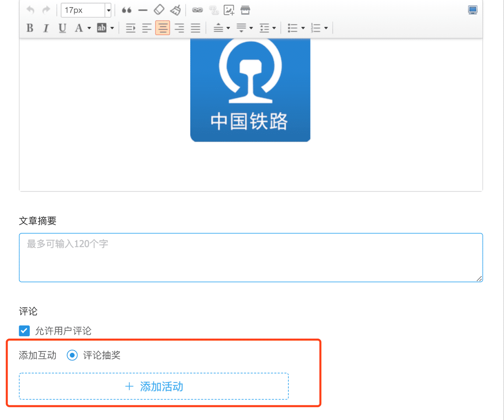Viewport: 504px width, 420px height.
Task: Clear formatting with the eraser icon
Action: click(x=159, y=10)
